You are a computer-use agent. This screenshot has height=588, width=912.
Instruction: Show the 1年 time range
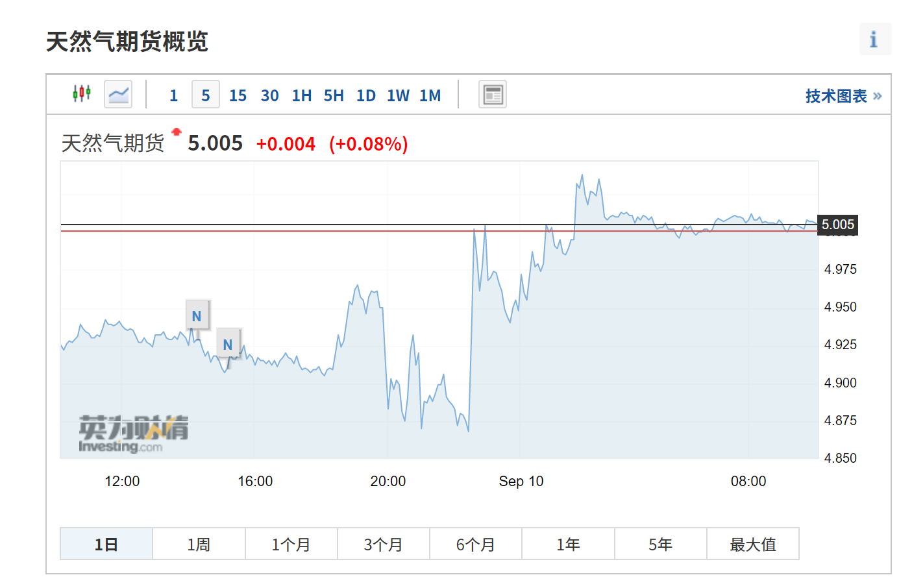coord(568,544)
